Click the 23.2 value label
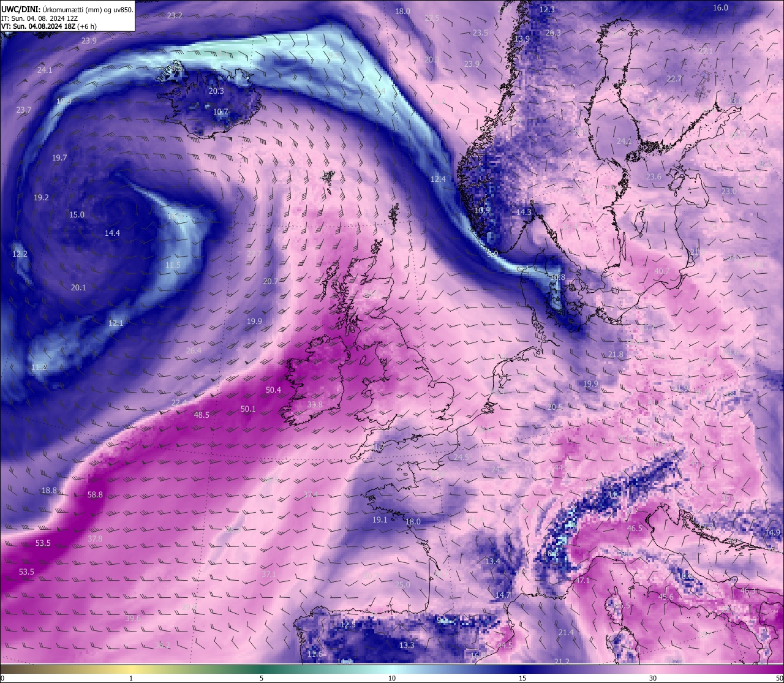The image size is (784, 683). [x=175, y=15]
